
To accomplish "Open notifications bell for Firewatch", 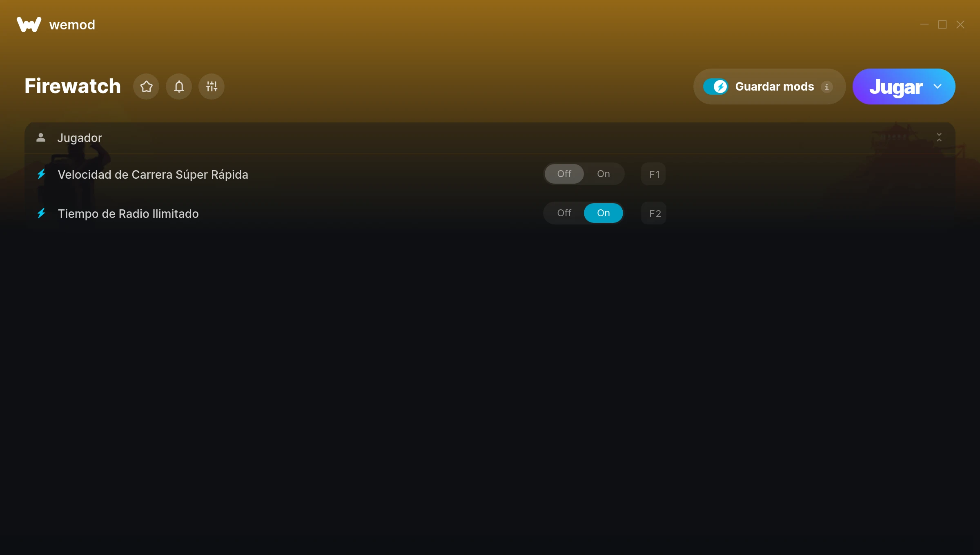I will point(179,87).
